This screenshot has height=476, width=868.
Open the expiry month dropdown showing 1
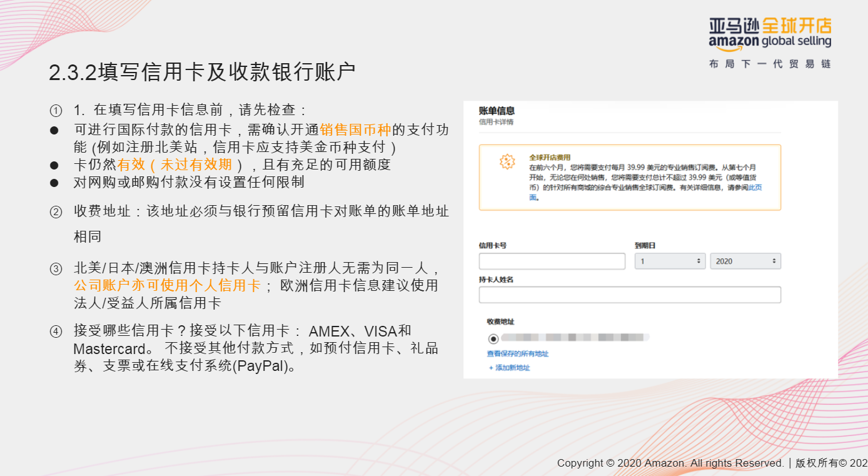670,260
